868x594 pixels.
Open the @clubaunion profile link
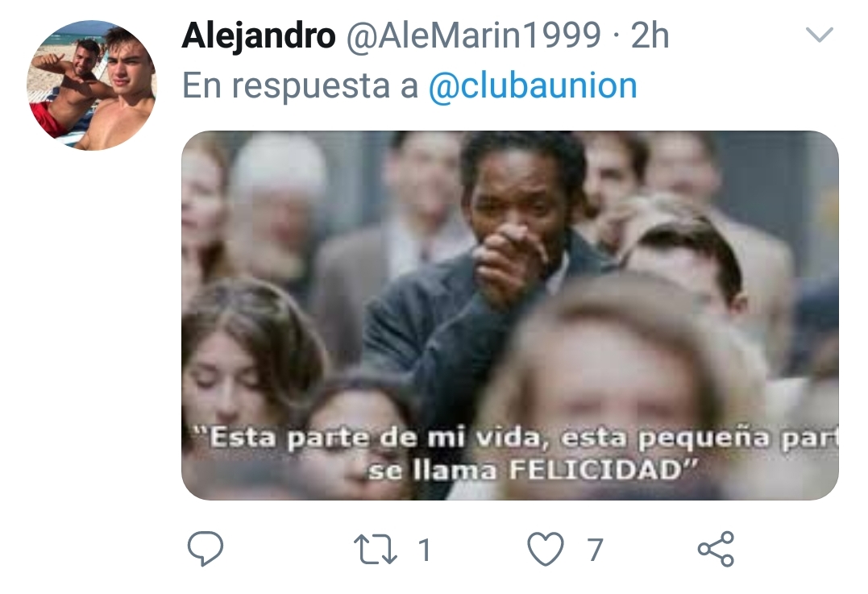point(533,85)
